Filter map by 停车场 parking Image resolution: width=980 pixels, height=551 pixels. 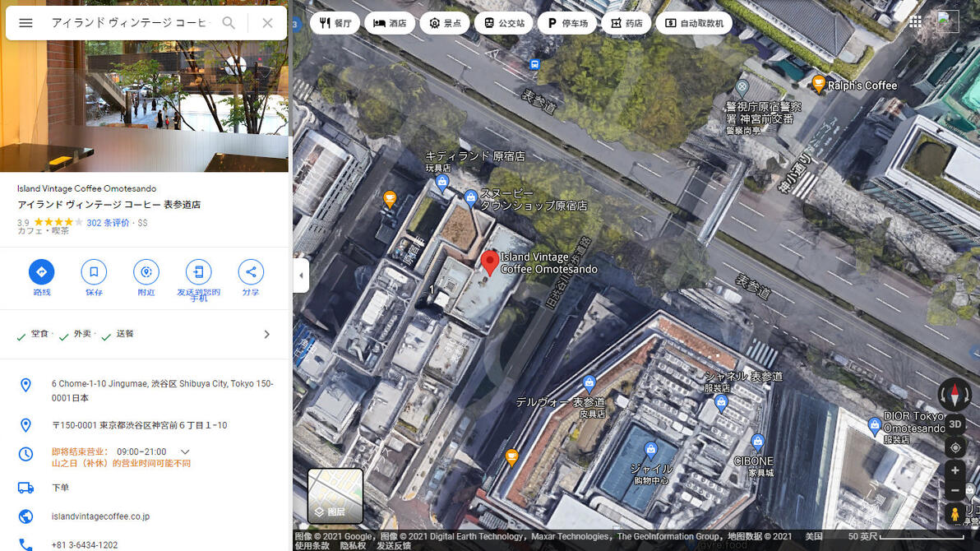click(567, 23)
